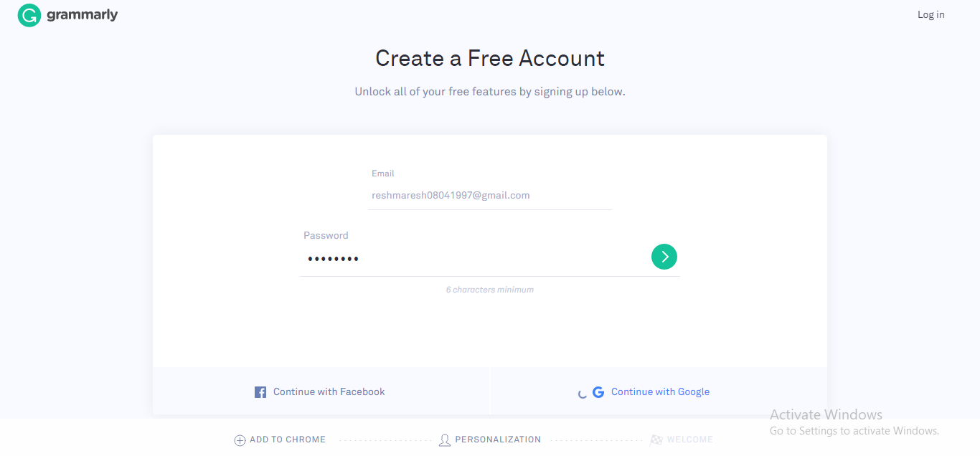The width and height of the screenshot is (980, 456).
Task: Choose Continue with Google text
Action: [660, 392]
